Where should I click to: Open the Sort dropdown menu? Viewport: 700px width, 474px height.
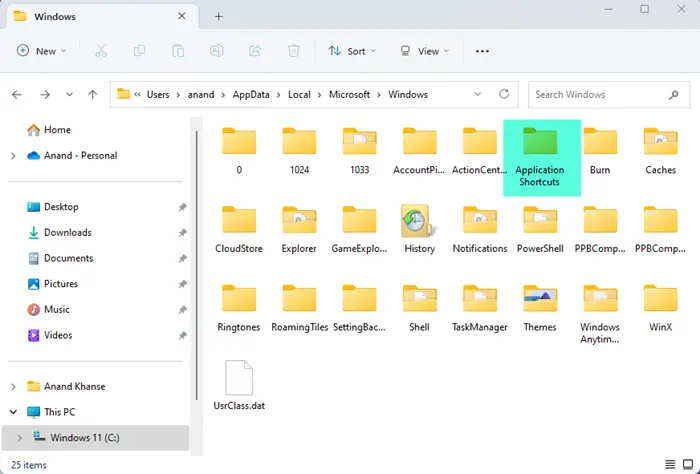click(x=352, y=51)
